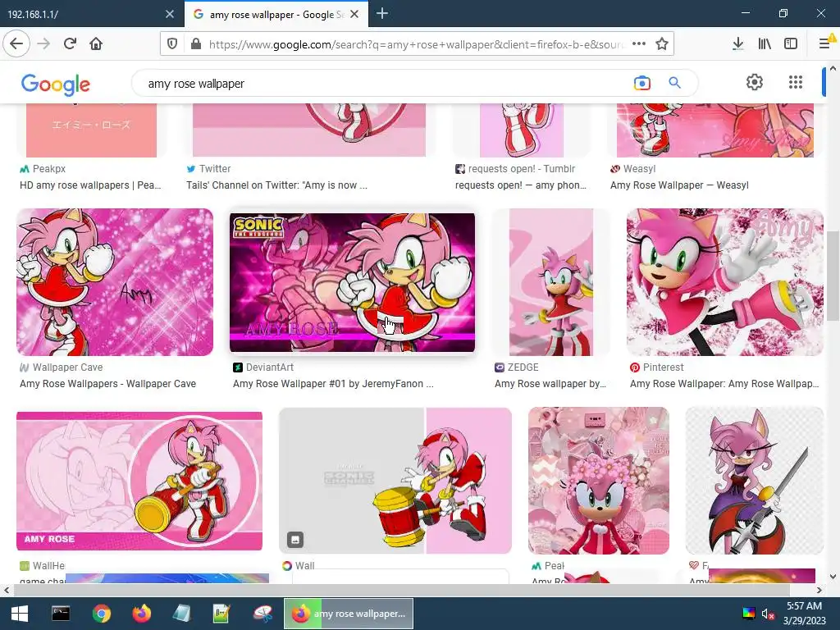Toggle the Firefox sidebar view
This screenshot has width=840, height=630.
click(791, 44)
